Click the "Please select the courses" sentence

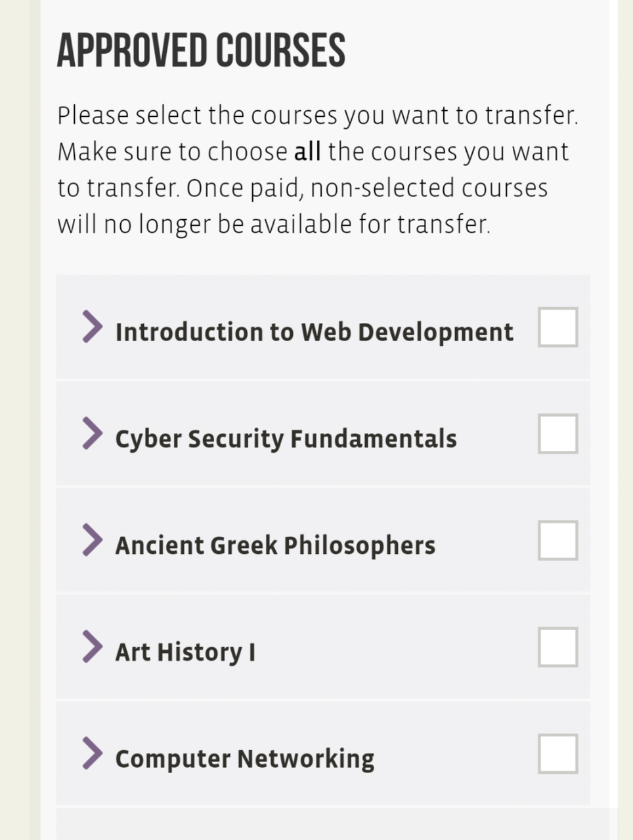point(318,115)
